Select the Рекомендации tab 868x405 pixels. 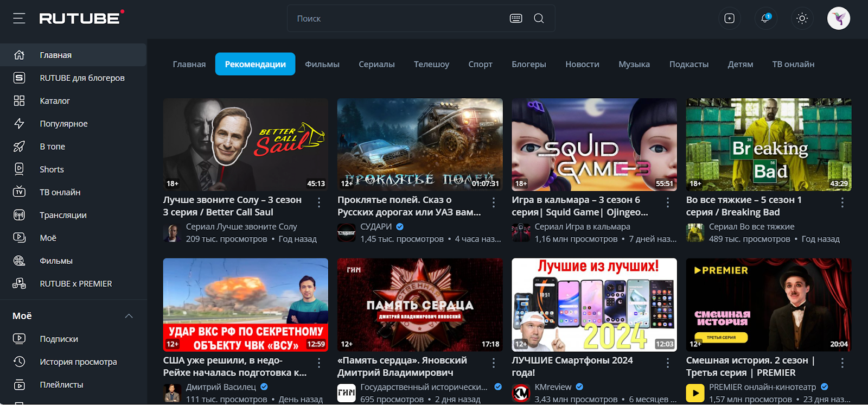pos(255,64)
